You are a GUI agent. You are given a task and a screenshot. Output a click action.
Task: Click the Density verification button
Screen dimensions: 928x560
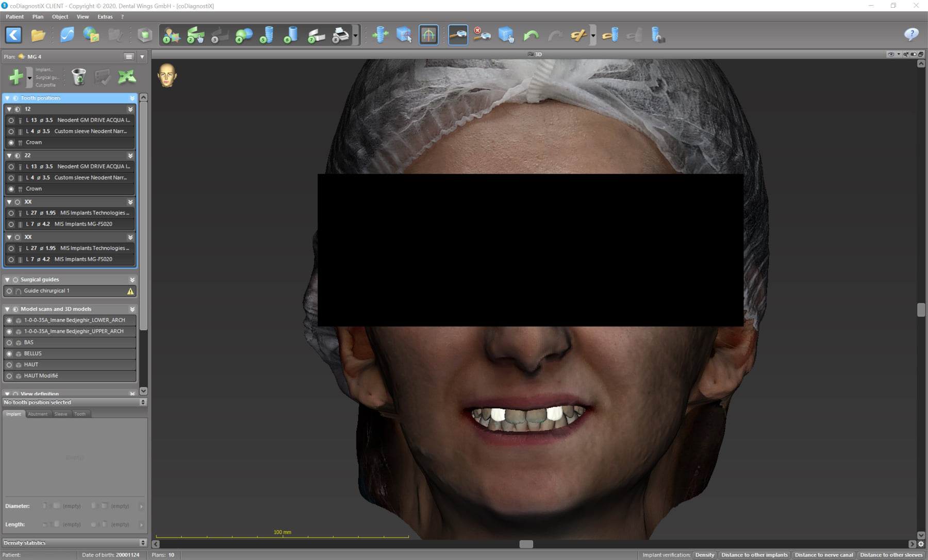point(705,555)
